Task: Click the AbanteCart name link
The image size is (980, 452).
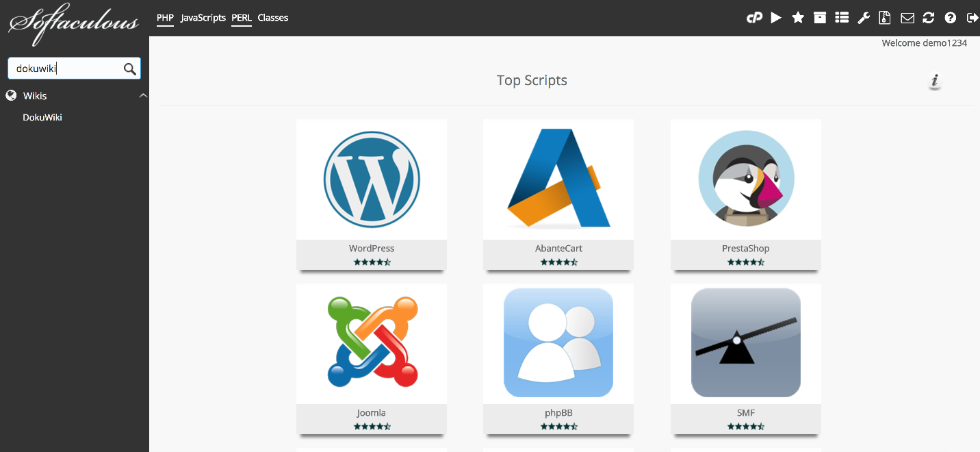Action: 558,249
